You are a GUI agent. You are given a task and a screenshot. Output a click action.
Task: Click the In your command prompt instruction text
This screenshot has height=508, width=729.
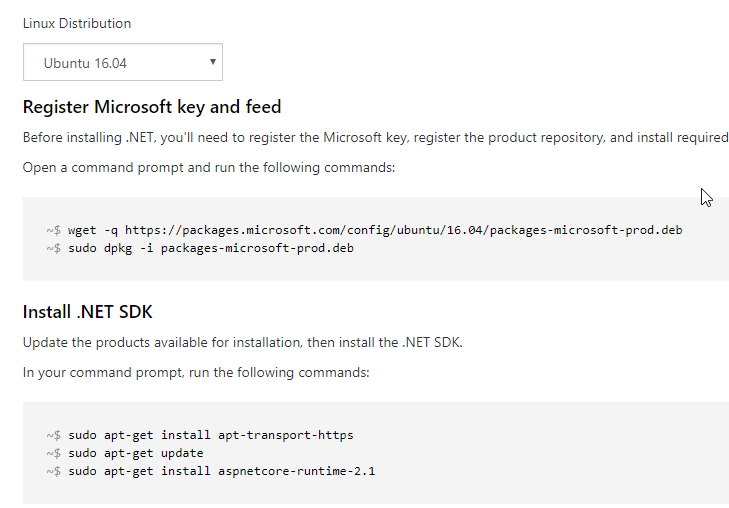196,372
